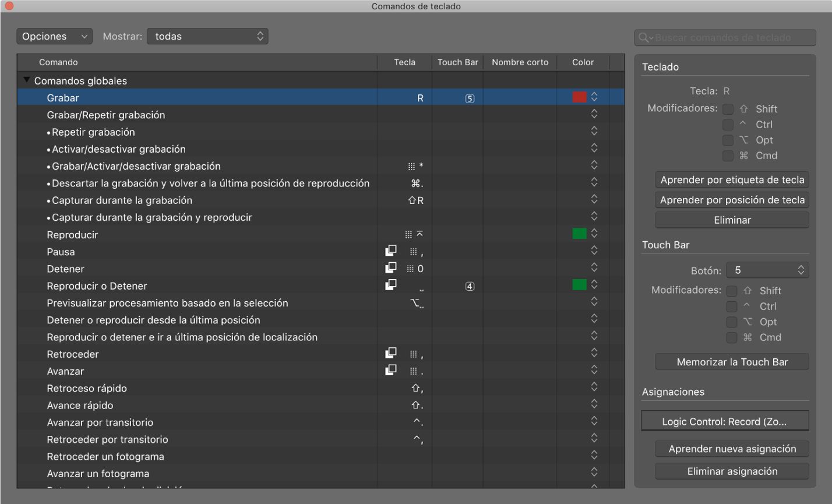832x504 pixels.
Task: Click duplicate-assignment icon in Avanzar row
Action: pos(391,370)
